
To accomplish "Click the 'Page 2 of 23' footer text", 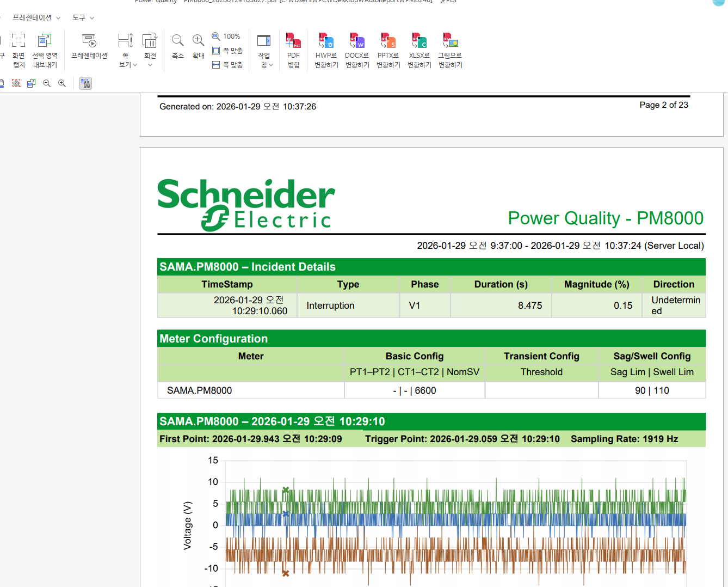I will click(x=664, y=105).
